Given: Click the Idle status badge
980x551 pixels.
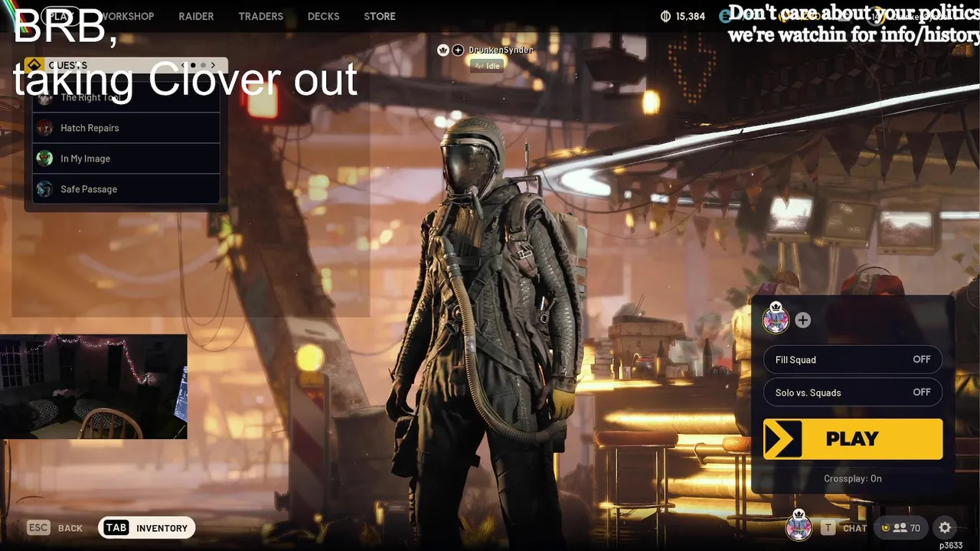Looking at the screenshot, I should (488, 66).
